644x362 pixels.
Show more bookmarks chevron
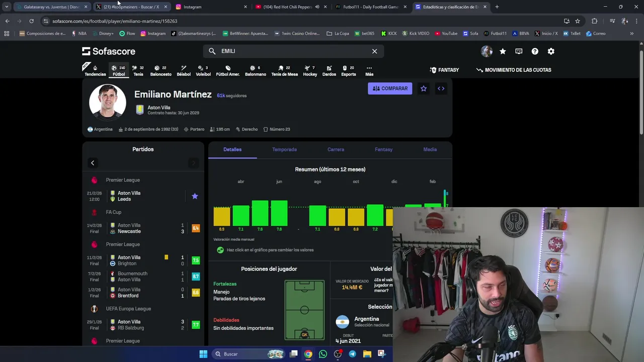[x=632, y=34]
